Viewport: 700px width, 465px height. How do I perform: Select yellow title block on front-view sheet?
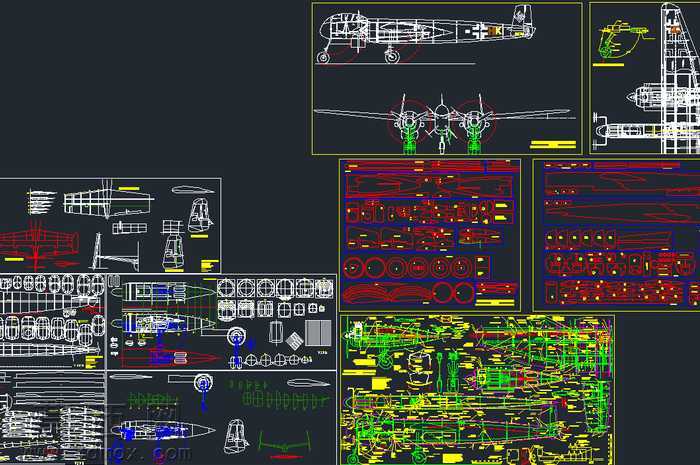tap(553, 145)
